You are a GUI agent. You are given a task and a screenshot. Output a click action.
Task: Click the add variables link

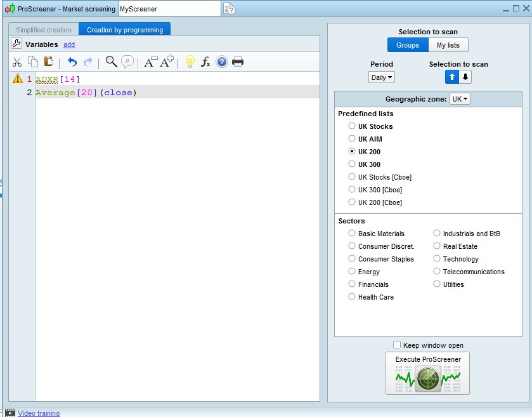pos(69,44)
